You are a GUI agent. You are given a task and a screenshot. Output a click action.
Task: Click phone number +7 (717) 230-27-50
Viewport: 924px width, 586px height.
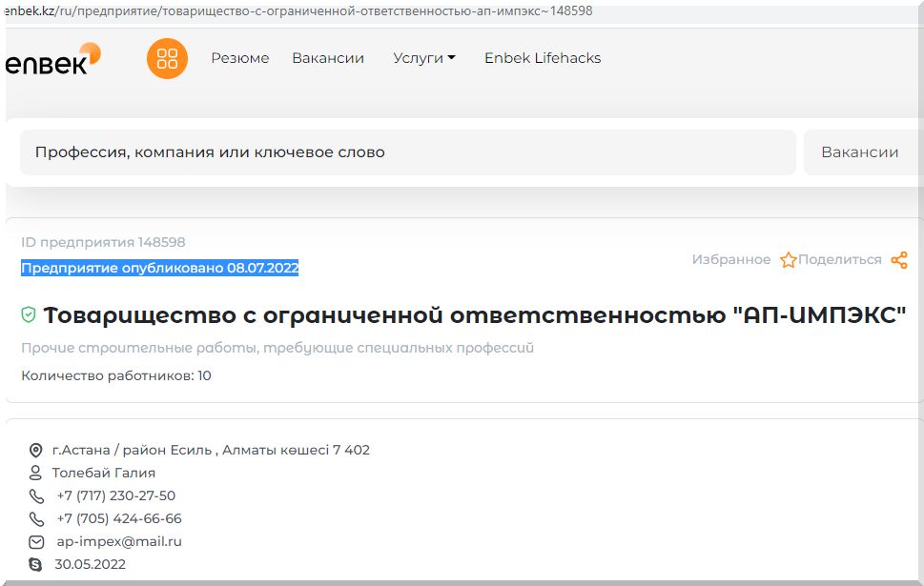(116, 495)
